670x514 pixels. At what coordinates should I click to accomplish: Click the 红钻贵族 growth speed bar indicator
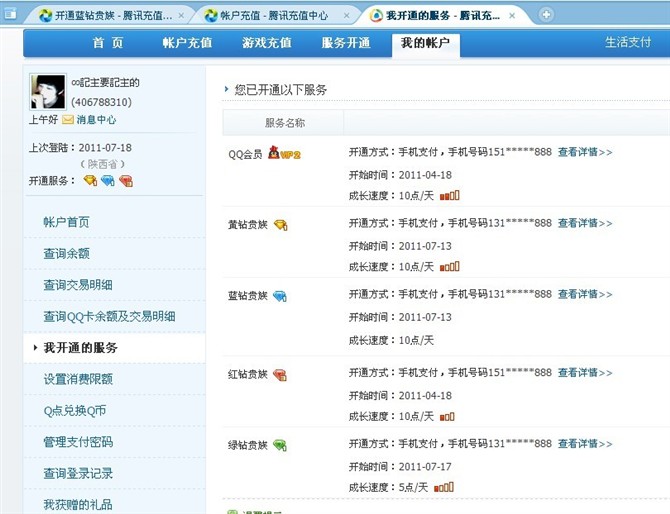[x=447, y=416]
